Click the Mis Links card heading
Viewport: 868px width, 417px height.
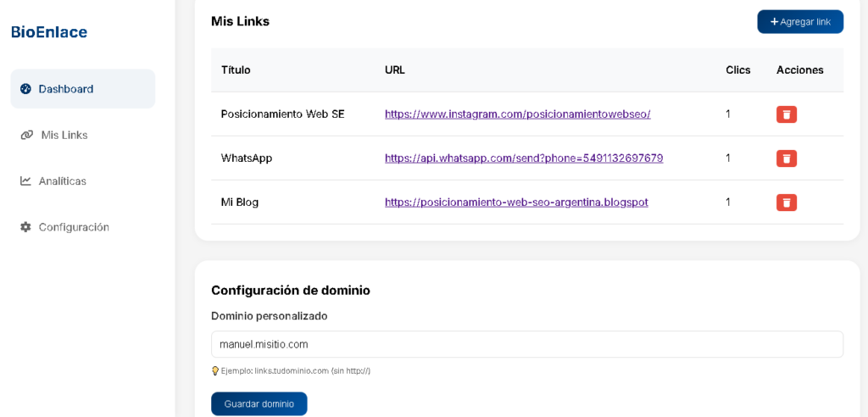click(240, 21)
